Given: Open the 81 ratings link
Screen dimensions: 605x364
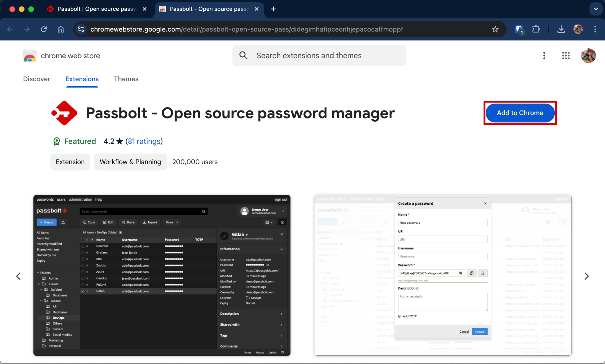Looking at the screenshot, I should point(144,141).
